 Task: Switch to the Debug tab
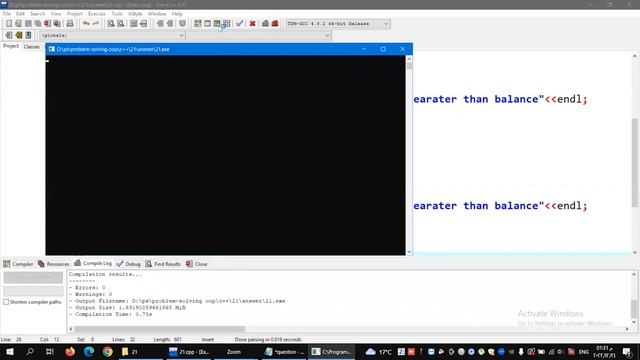coord(129,264)
